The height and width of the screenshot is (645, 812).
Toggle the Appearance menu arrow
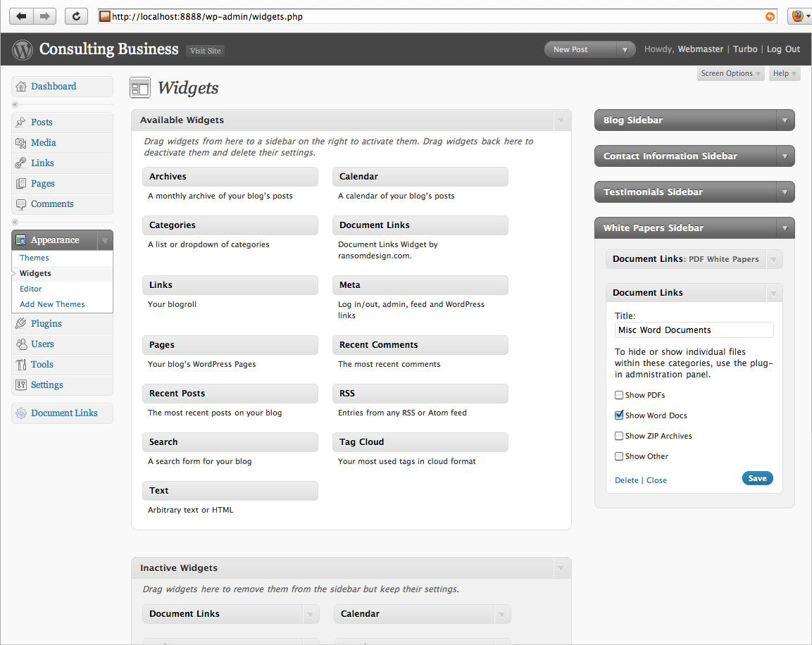[105, 240]
